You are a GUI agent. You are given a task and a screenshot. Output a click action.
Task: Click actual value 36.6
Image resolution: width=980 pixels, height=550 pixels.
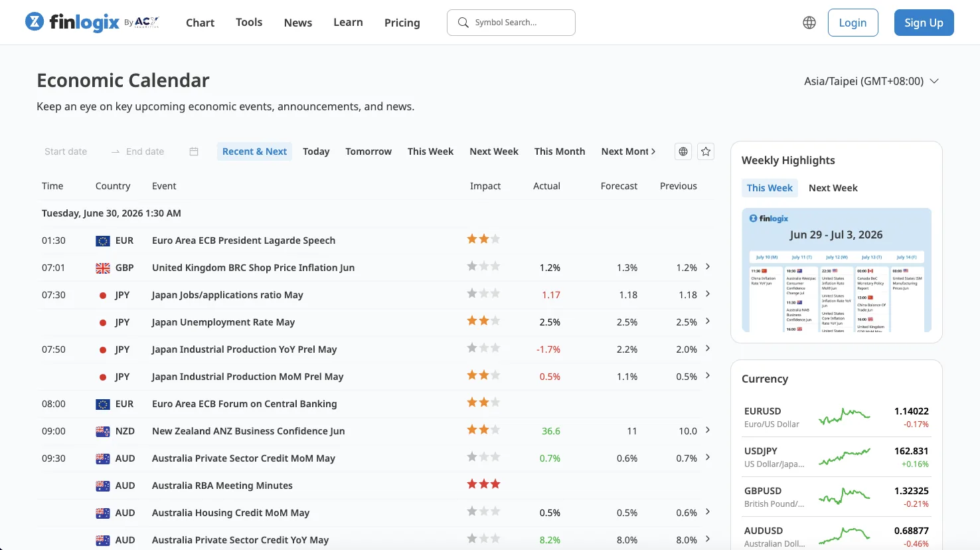551,431
